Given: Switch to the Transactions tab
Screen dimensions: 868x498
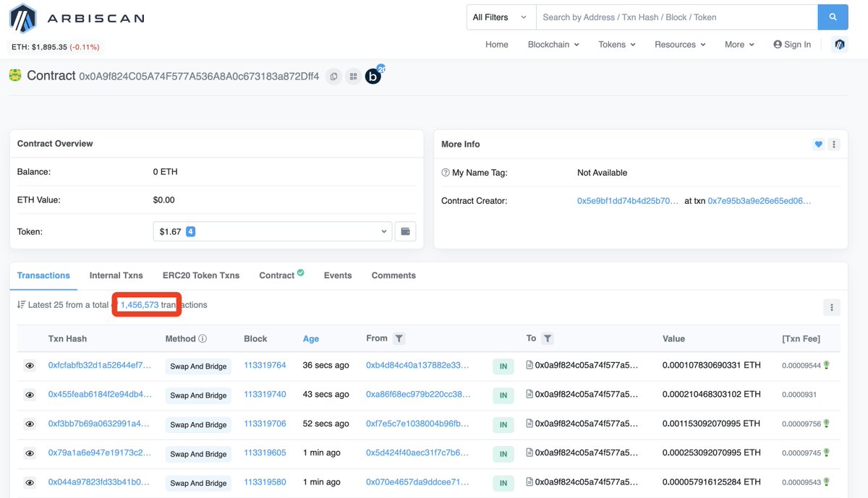Looking at the screenshot, I should click(x=43, y=275).
